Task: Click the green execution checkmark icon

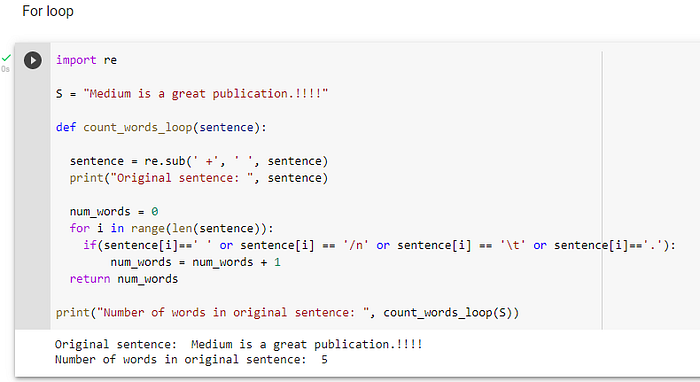Action: [6, 58]
